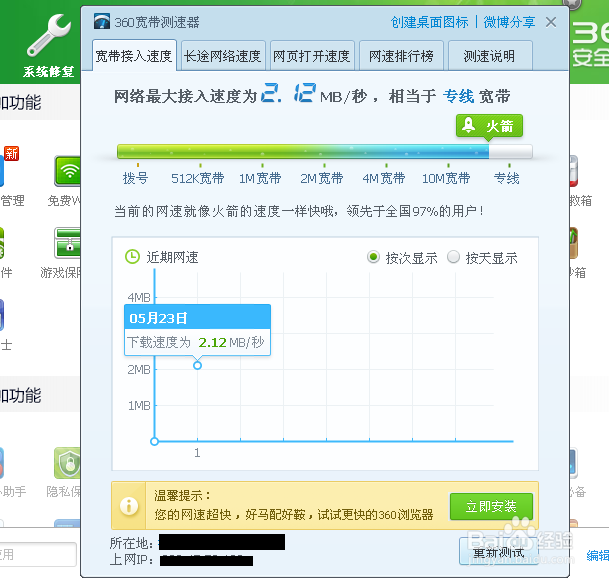Viewport: 609px width, 581px height.
Task: Click the 2M宽带 scale label
Action: (x=322, y=178)
